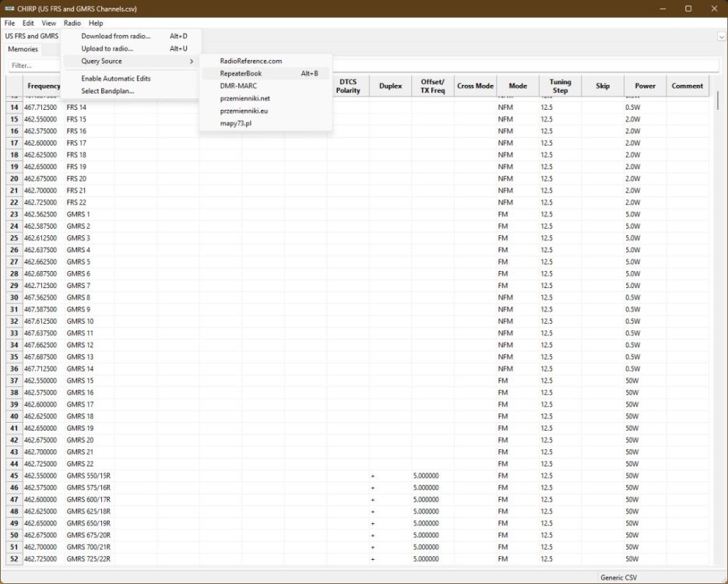Switch to the Memories tab

[x=23, y=49]
